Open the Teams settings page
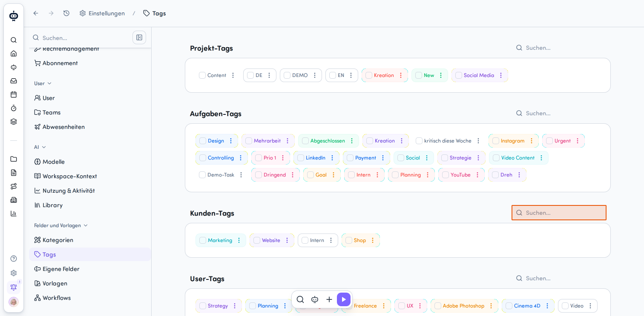644x316 pixels. pos(90,112)
